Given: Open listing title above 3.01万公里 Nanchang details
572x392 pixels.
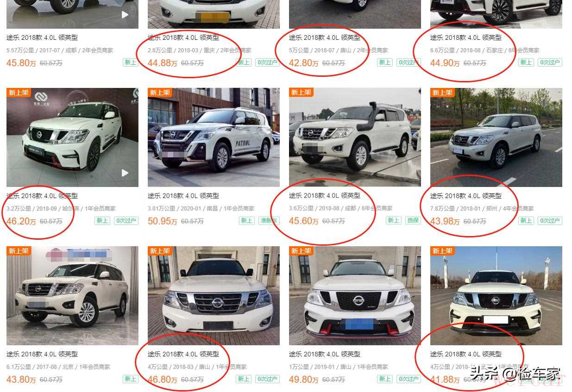Looking at the screenshot, I should 183,196.
